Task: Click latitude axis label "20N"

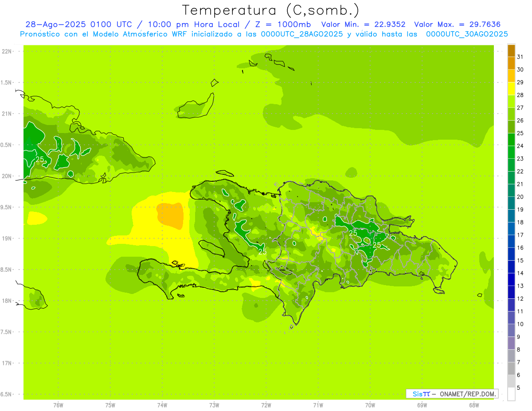Action: pyautogui.click(x=7, y=176)
